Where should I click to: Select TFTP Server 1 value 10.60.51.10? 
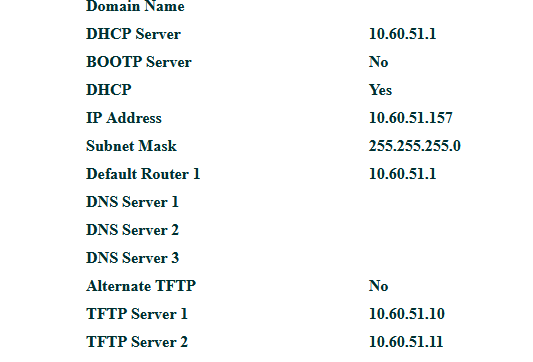pos(407,314)
